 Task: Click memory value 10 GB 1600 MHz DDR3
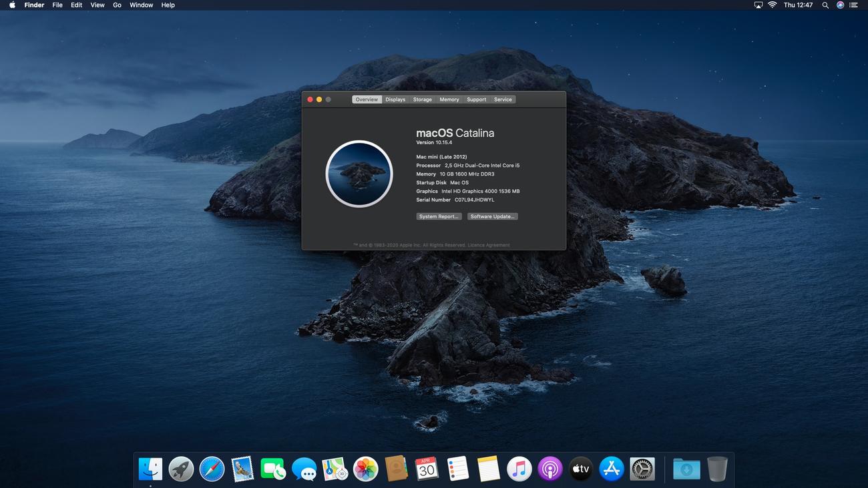467,174
